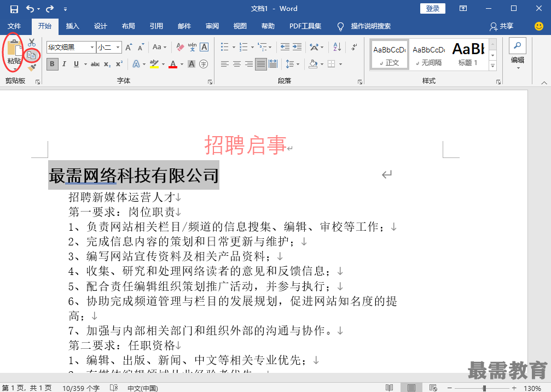Open the font name box 华文细黑
Screen dimensions: 551x392
click(71, 47)
